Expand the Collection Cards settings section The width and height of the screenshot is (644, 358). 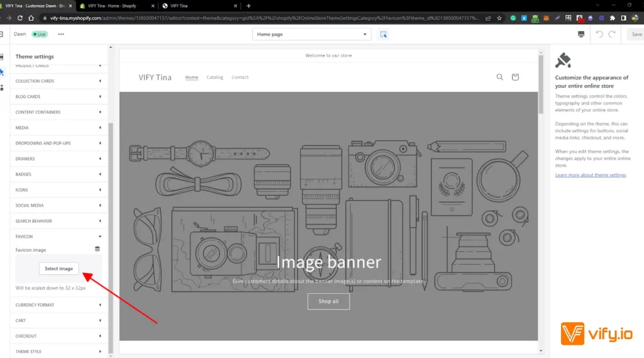pos(58,81)
